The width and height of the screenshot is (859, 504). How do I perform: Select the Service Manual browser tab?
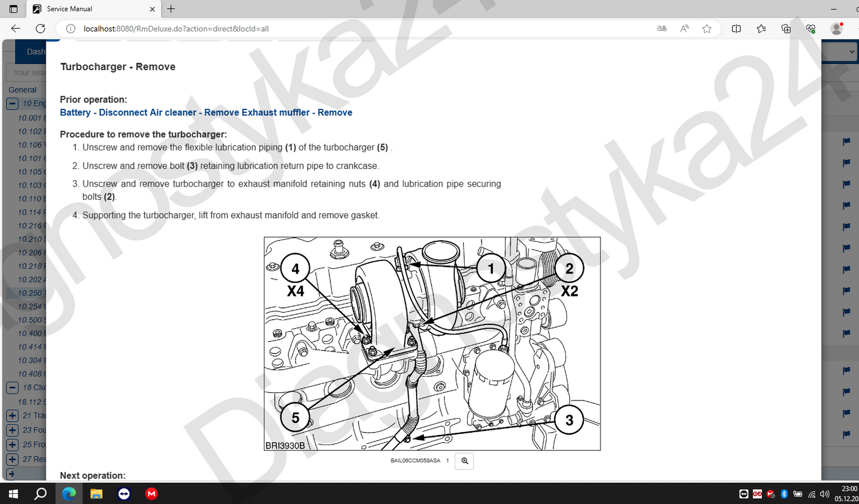93,9
